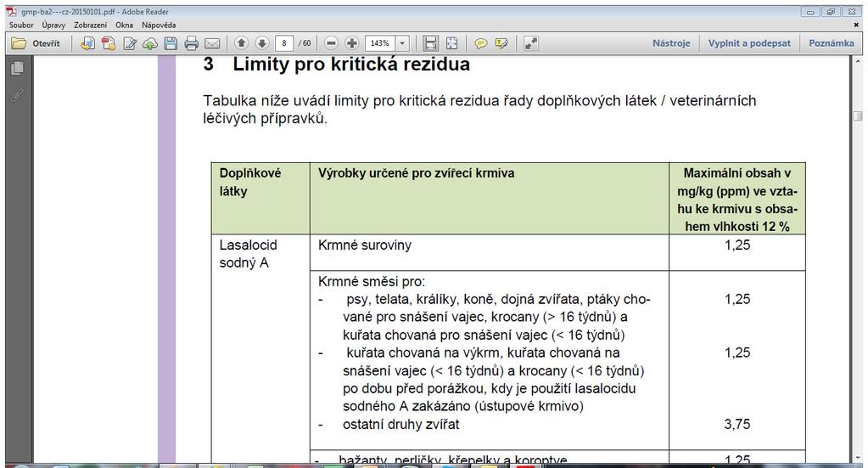The width and height of the screenshot is (868, 468).
Task: Open the Nástroje panel
Action: pyautogui.click(x=671, y=43)
